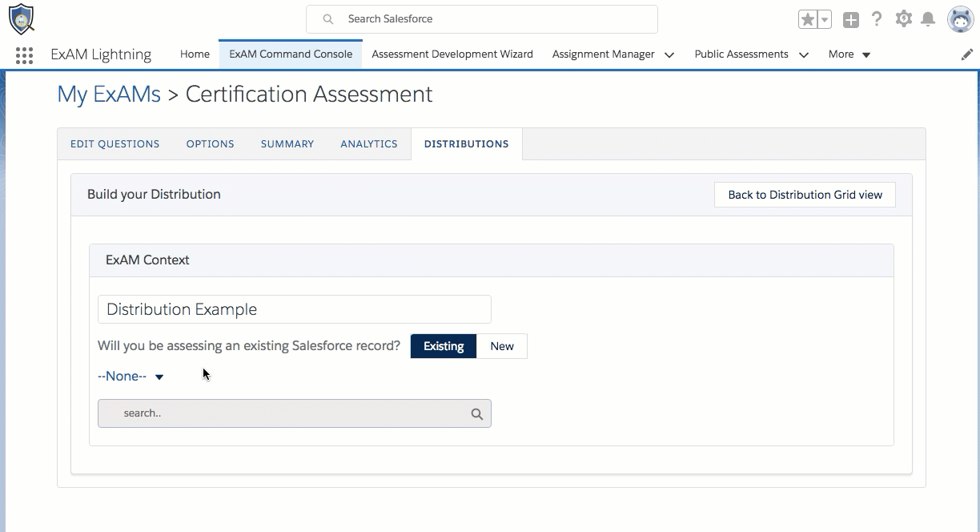This screenshot has height=532, width=980.
Task: Open the user profile avatar
Action: pos(960,19)
